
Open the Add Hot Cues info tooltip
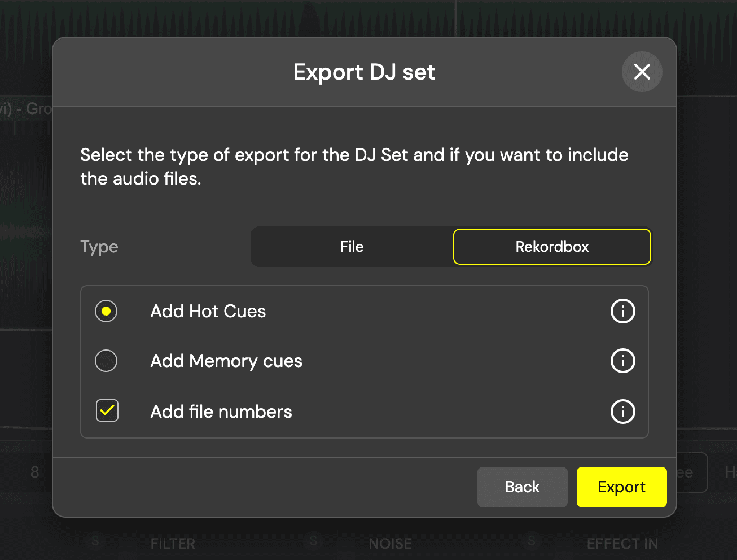(622, 311)
